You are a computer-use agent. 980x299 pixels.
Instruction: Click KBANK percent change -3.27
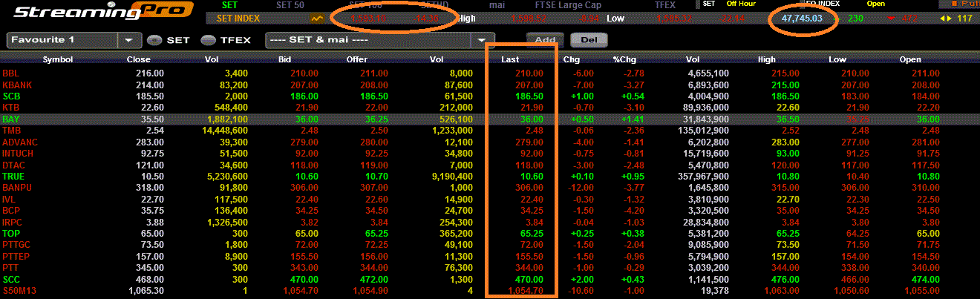click(633, 85)
